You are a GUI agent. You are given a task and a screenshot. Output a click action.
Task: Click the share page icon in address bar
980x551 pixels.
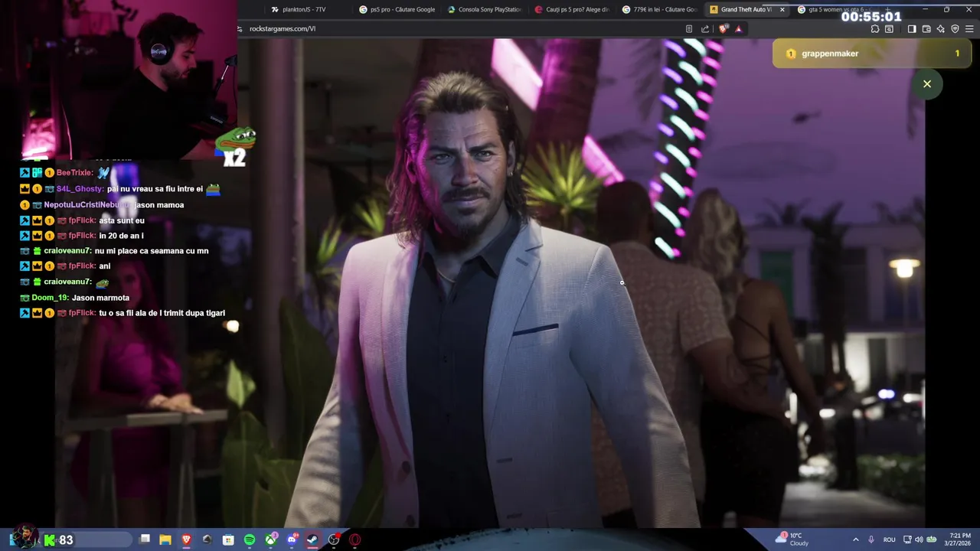705,29
